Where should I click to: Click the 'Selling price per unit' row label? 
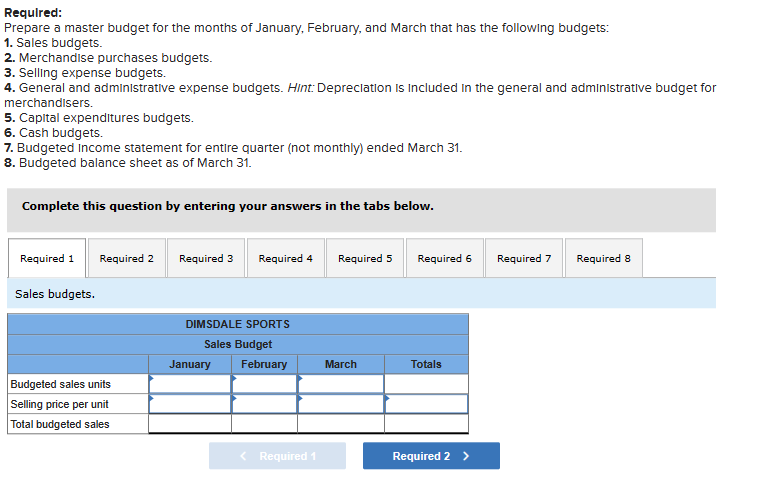pos(59,404)
